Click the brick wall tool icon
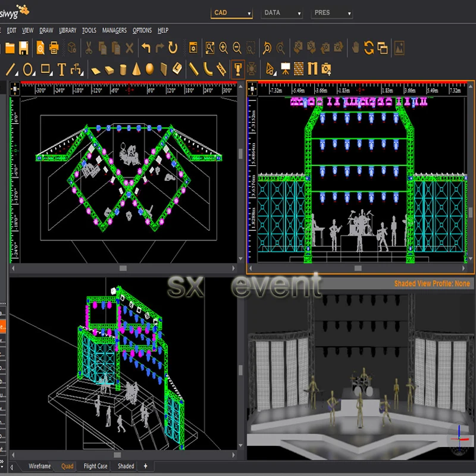The width and height of the screenshot is (476, 476). 299,69
